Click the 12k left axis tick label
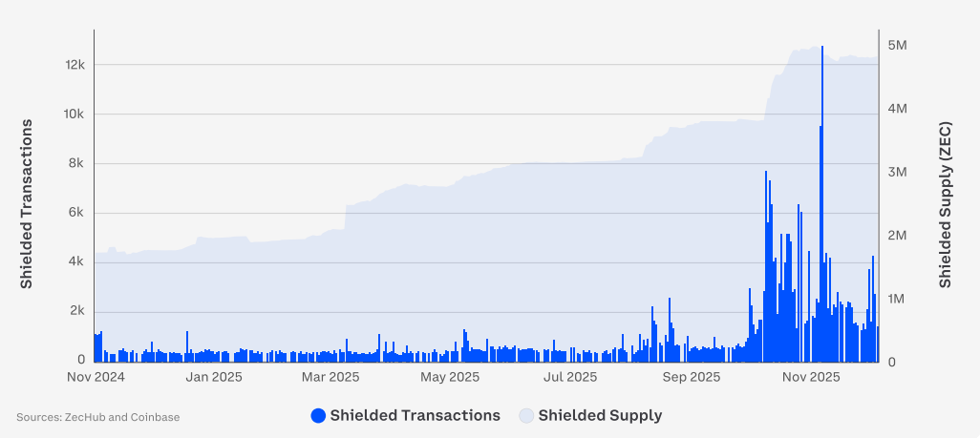The image size is (980, 438). coord(75,65)
